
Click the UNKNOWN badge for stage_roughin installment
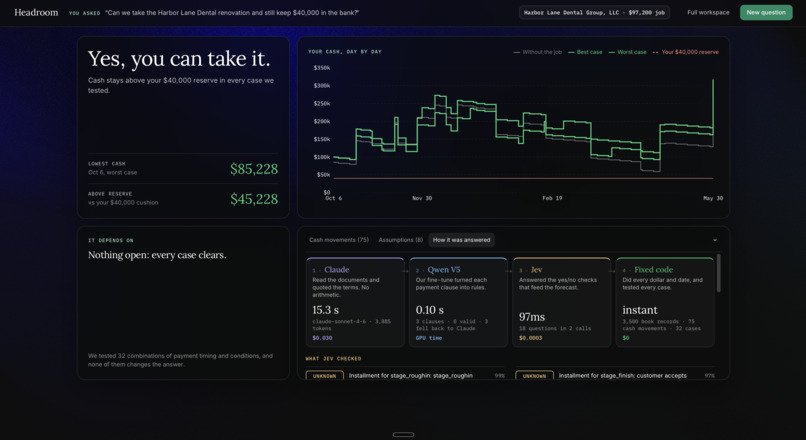324,376
